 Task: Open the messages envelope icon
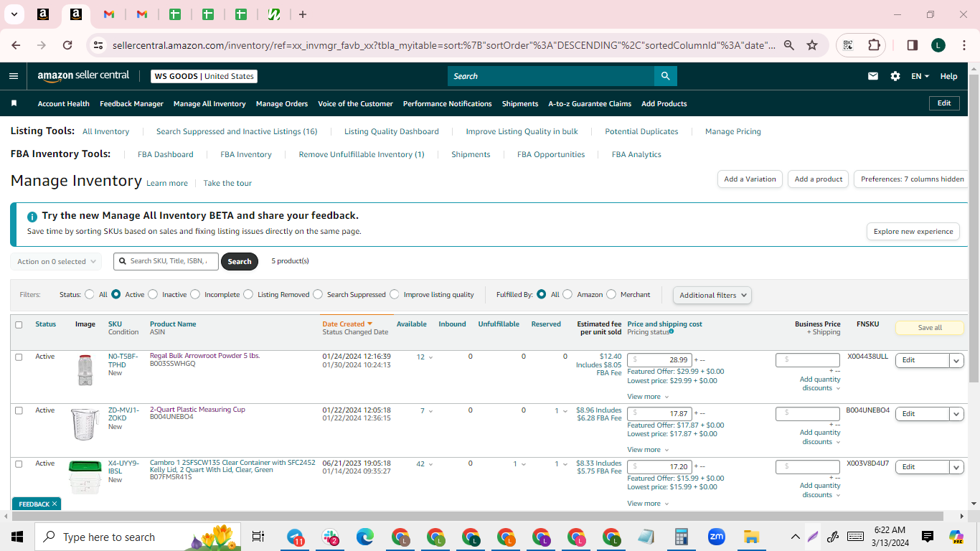point(873,76)
